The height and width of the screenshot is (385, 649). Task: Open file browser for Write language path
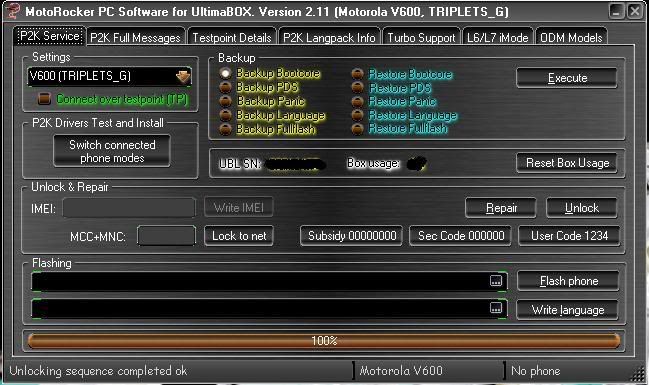click(x=495, y=308)
